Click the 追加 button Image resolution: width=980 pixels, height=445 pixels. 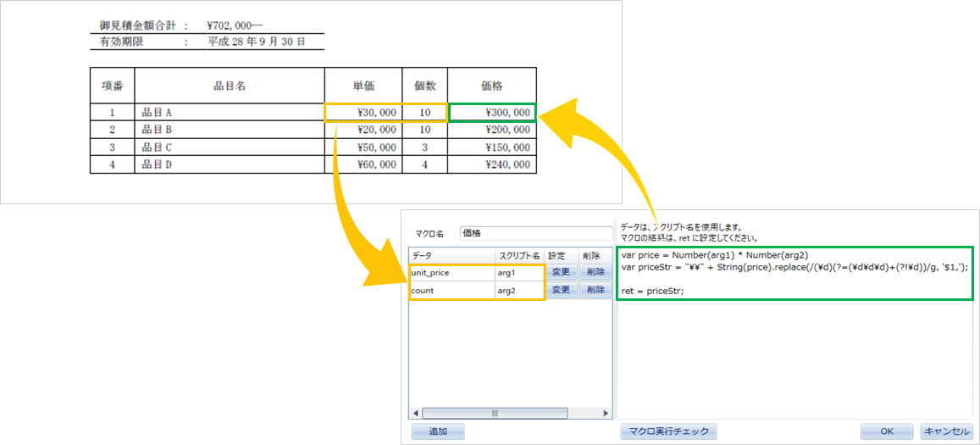[438, 431]
